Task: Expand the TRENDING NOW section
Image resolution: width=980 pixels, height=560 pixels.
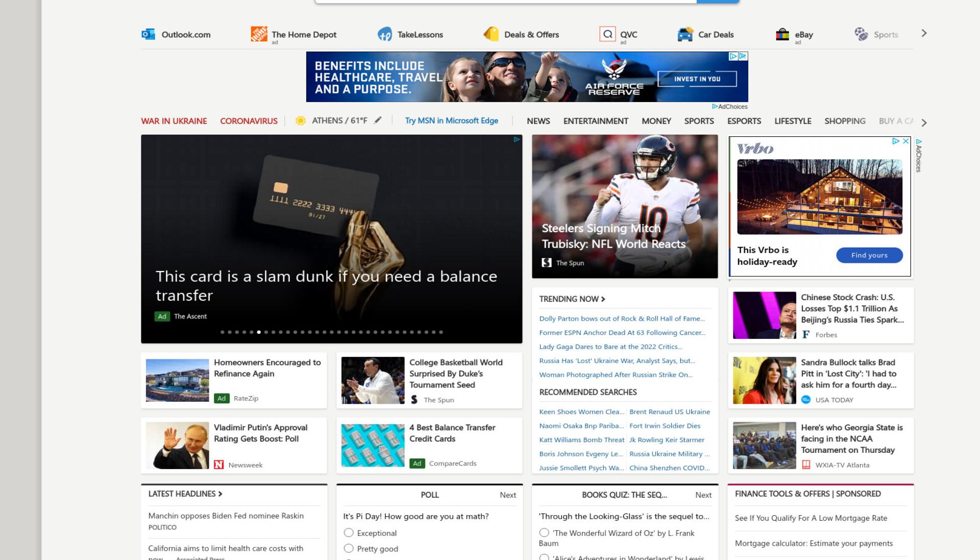Action: click(x=572, y=299)
